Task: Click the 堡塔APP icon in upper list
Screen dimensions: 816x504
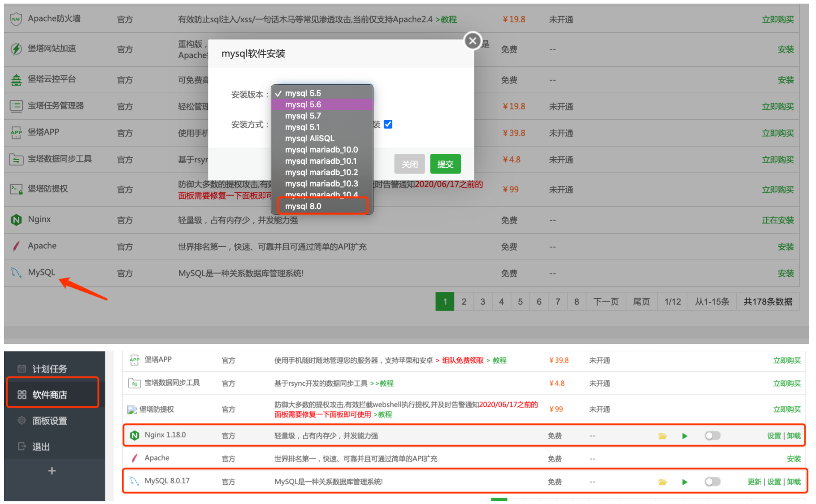Action: coord(16,133)
